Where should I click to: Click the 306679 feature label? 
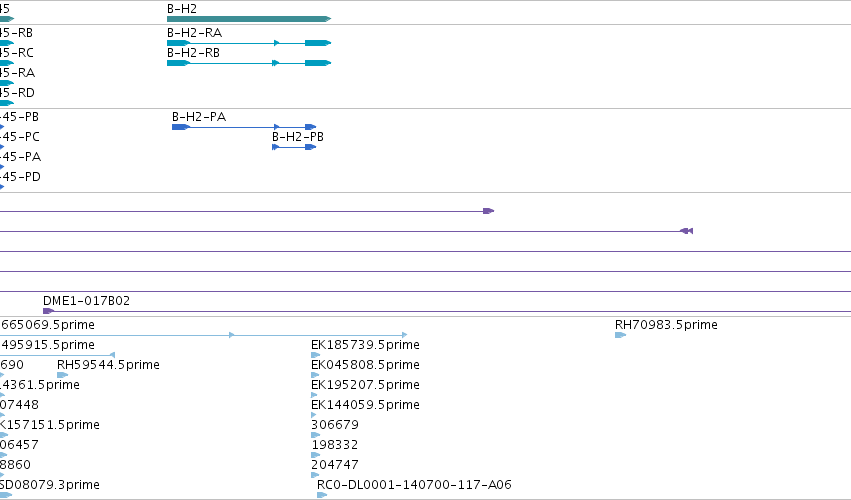pos(335,425)
